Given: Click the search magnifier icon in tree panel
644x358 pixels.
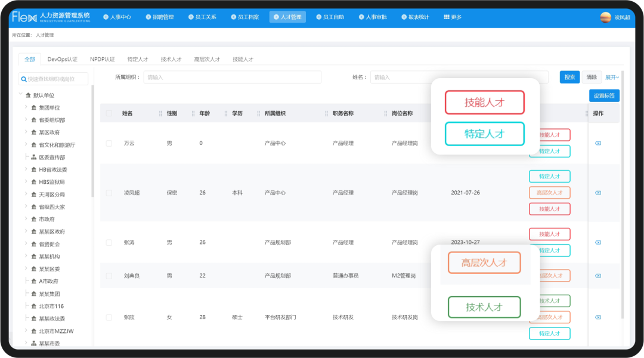Looking at the screenshot, I should tap(23, 79).
